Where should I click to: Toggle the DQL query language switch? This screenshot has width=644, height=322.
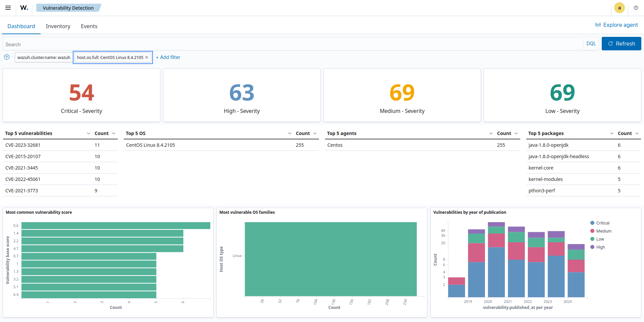591,44
